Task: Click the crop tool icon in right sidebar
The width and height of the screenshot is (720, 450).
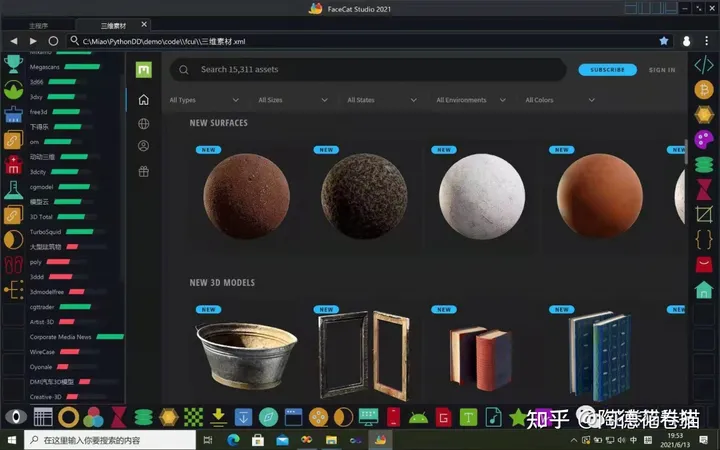Action: pyautogui.click(x=704, y=214)
